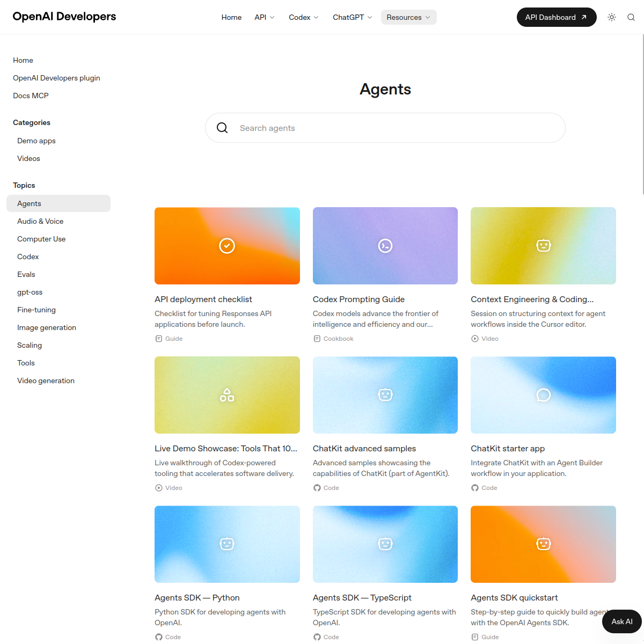
Task: Click the robot icon on Agents SDK — Python card
Action: 227,544
